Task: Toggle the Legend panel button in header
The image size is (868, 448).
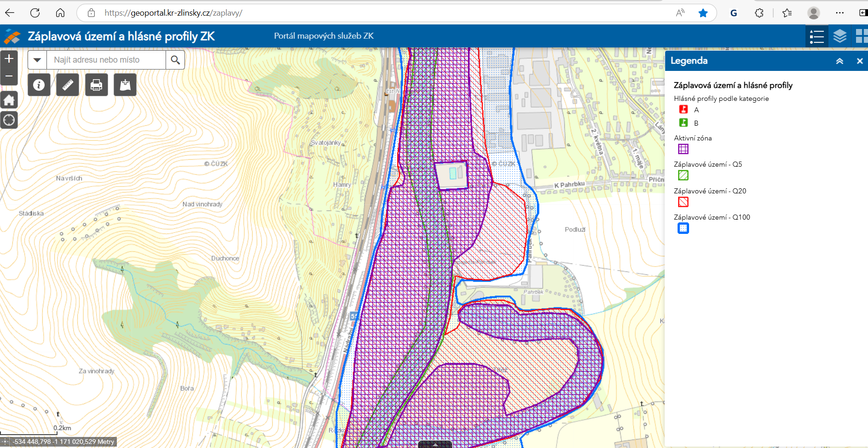Action: tap(816, 36)
